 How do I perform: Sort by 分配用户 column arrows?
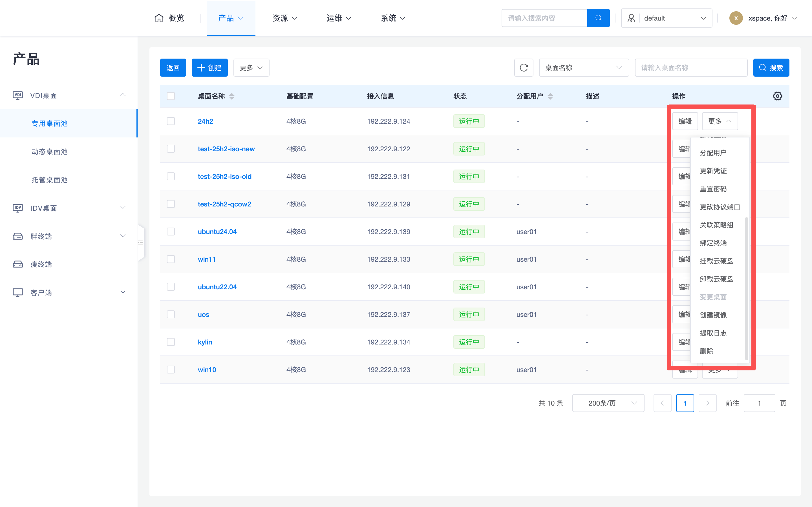point(550,96)
